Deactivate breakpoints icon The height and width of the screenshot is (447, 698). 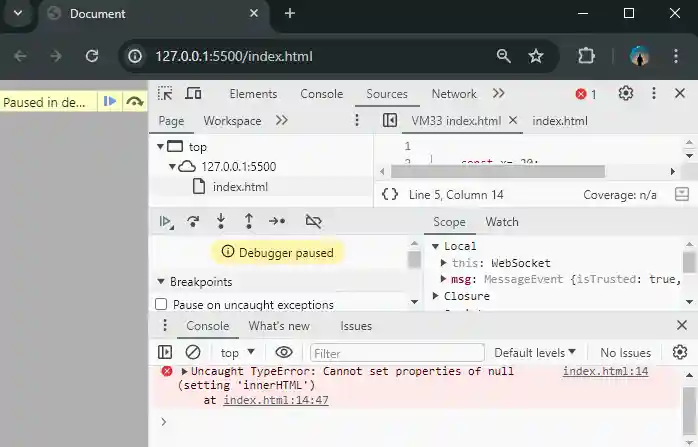pyautogui.click(x=313, y=221)
